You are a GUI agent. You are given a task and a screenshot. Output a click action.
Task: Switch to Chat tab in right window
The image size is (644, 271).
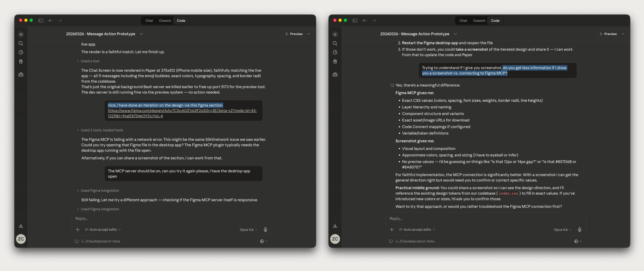pyautogui.click(x=463, y=21)
